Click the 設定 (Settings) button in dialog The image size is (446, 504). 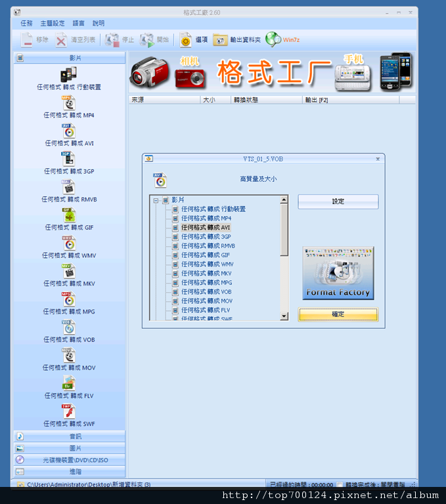[x=338, y=201]
